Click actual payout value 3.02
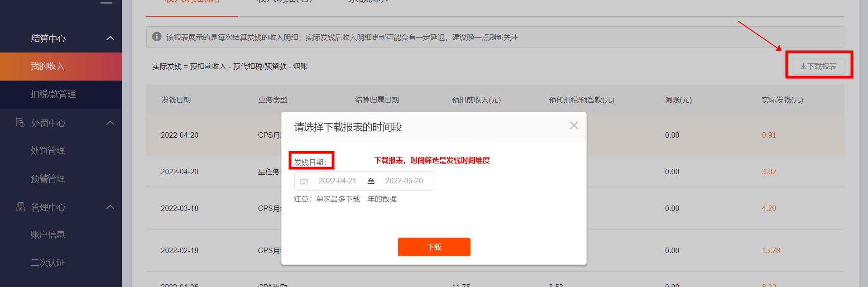Viewport: 868px width, 287px height. tap(769, 172)
